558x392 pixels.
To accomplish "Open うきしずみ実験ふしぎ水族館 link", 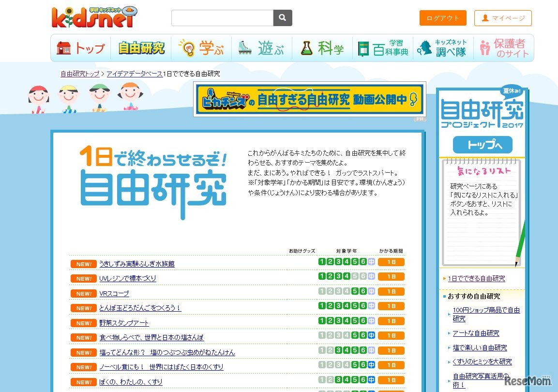I will point(137,264).
